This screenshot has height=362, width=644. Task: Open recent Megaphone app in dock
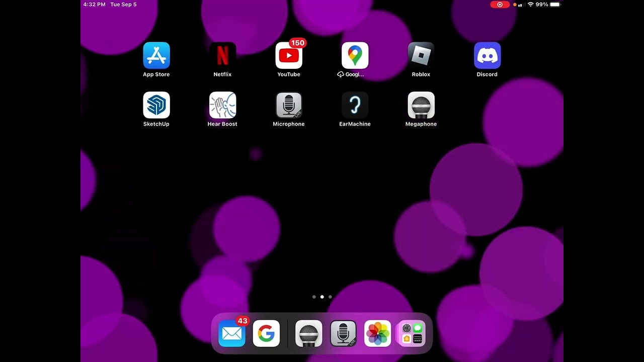tap(308, 333)
